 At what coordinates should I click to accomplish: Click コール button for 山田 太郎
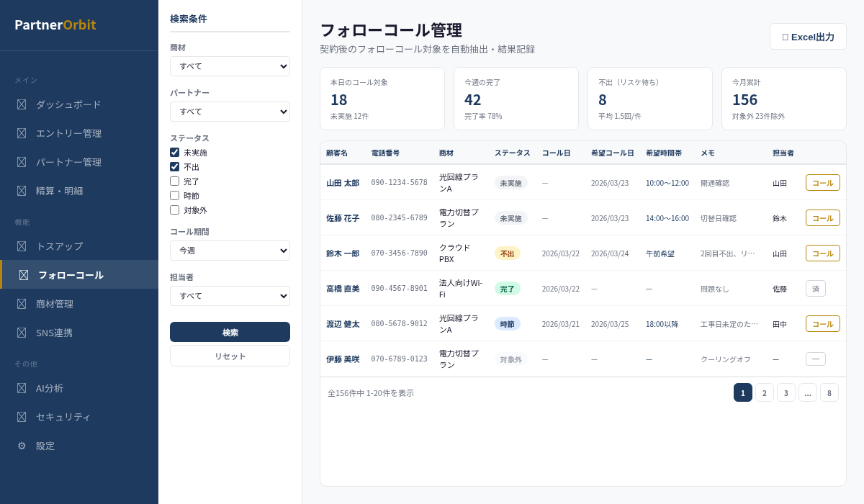(822, 183)
